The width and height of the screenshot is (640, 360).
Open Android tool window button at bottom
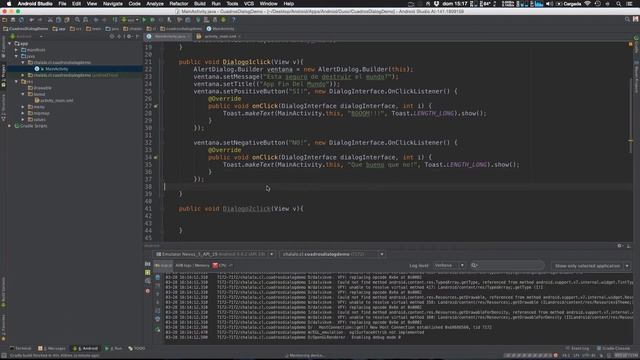coord(85,349)
